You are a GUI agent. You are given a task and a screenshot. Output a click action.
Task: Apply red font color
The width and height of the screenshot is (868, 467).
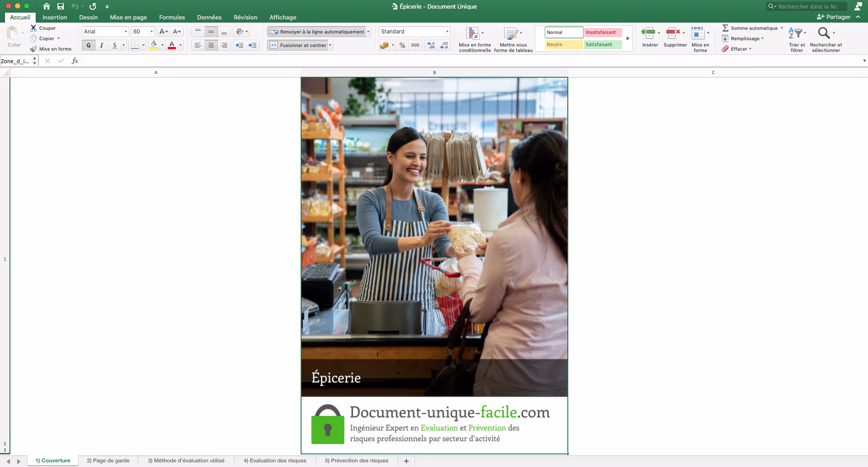(x=172, y=45)
